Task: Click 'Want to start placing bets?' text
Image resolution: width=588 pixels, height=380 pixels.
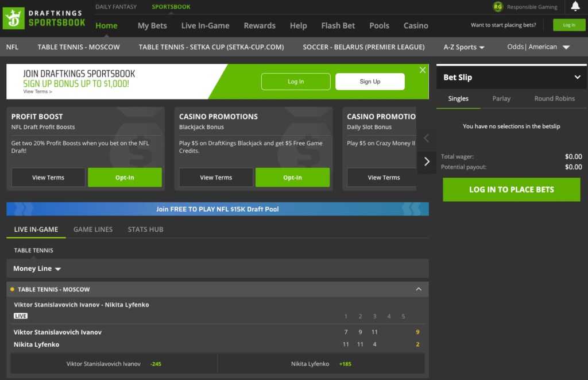Action: pos(503,25)
